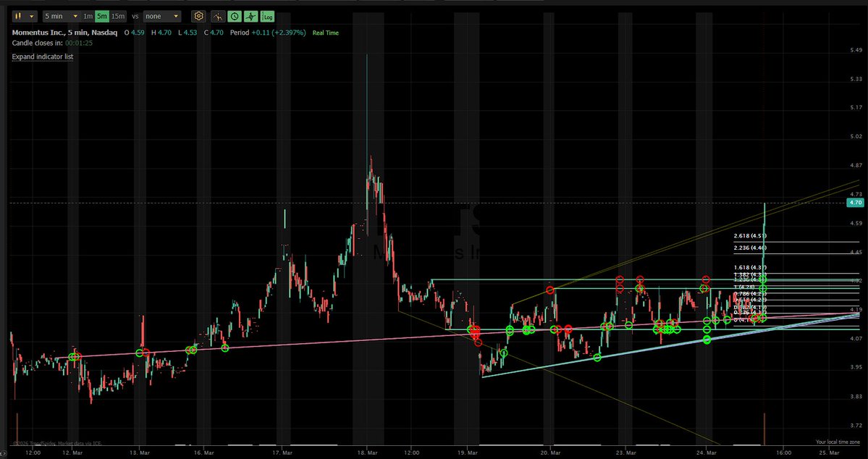Click the 3.72 price axis label

coord(855,425)
